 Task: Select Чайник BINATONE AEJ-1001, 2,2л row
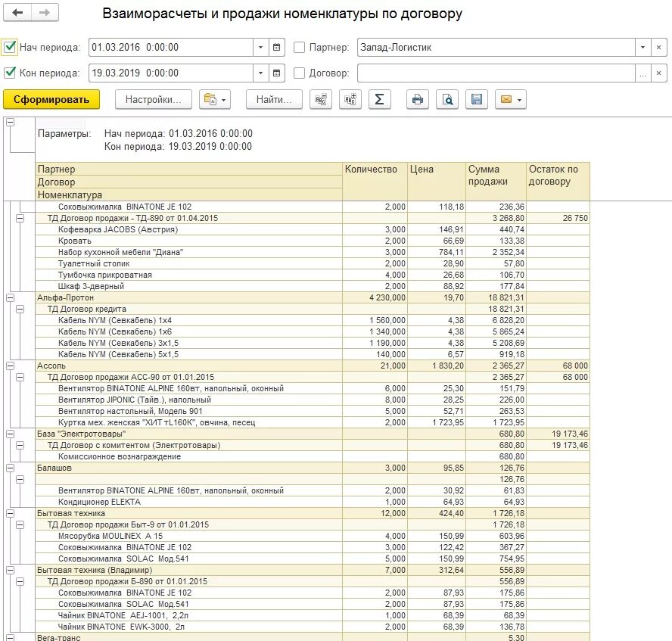[x=313, y=615]
